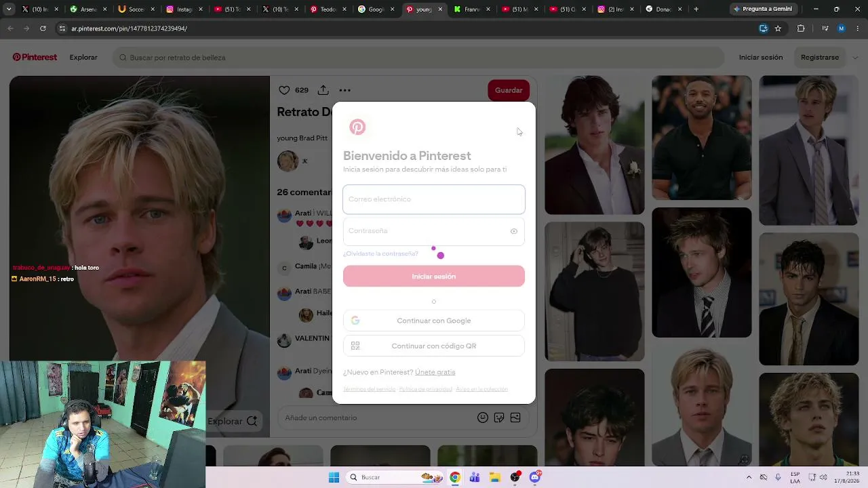This screenshot has width=868, height=488.
Task: Show hidden system tray icons chevron
Action: point(749,477)
